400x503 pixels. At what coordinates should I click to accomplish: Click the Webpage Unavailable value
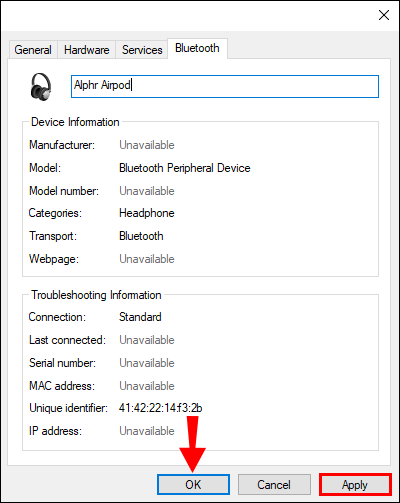pyautogui.click(x=147, y=259)
